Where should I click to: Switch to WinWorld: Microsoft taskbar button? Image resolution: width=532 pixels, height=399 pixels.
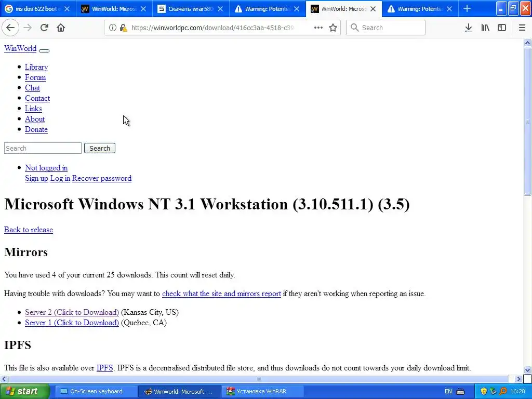point(179,392)
